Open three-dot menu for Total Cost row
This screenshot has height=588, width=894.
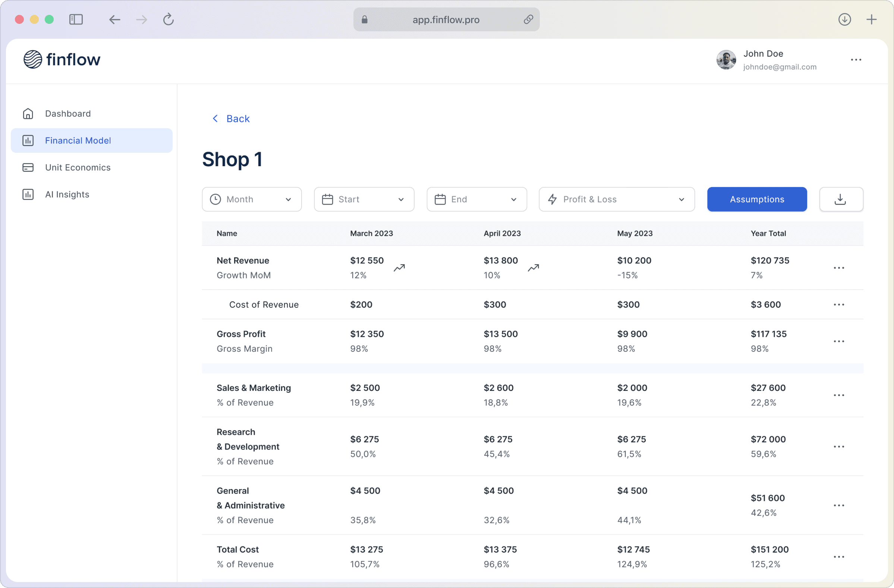pyautogui.click(x=838, y=556)
